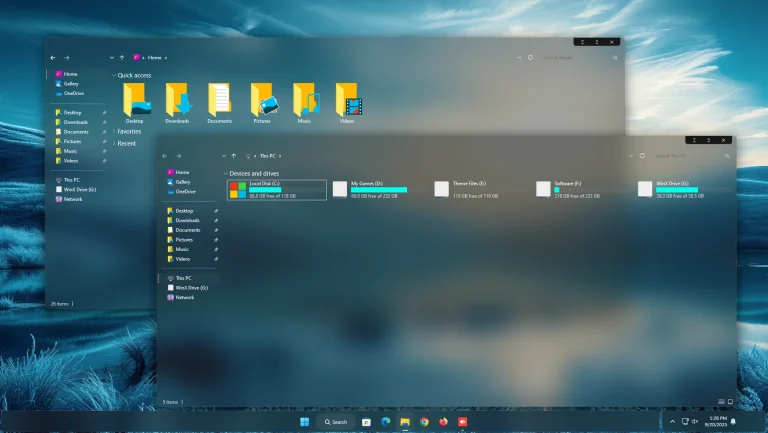The width and height of the screenshot is (768, 433).
Task: Switch to large icons view in This PC window
Action: click(x=730, y=402)
